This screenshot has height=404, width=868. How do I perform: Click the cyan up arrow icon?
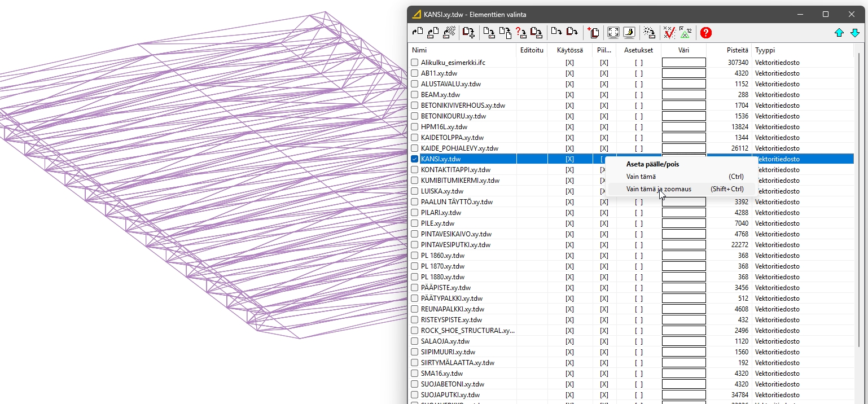click(x=839, y=33)
